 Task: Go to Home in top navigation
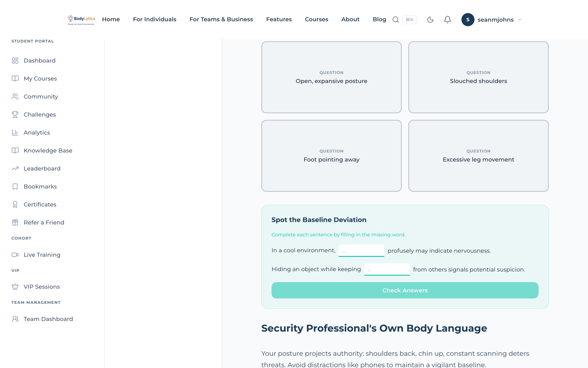point(111,19)
